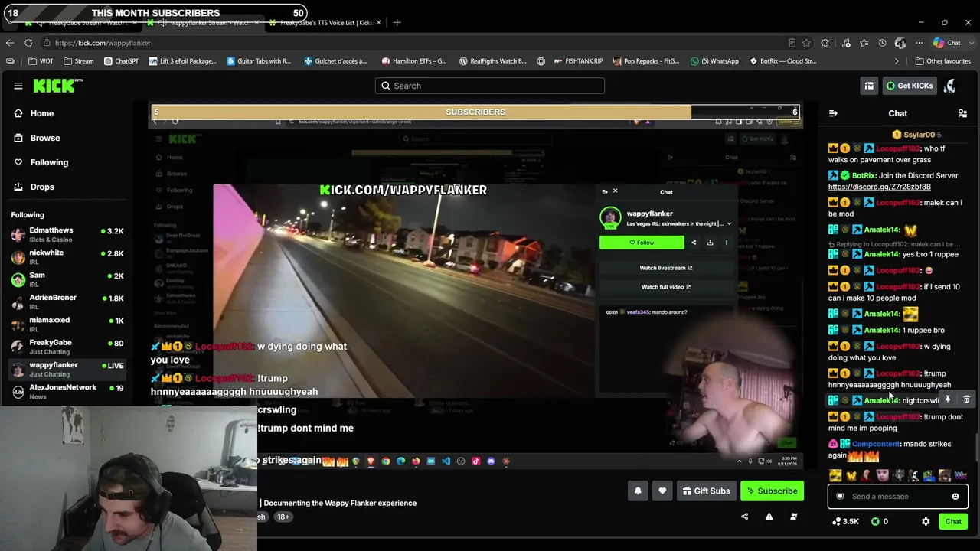Click Watch full video in the clip overlay
The height and width of the screenshot is (551, 980).
pyautogui.click(x=665, y=287)
